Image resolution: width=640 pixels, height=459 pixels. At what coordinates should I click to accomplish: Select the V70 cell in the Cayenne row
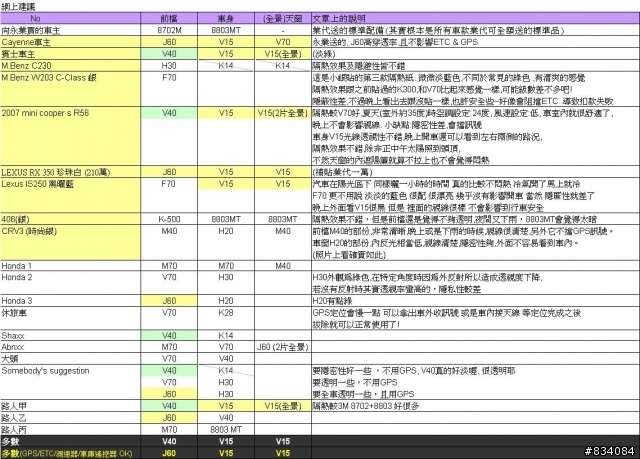(x=283, y=42)
